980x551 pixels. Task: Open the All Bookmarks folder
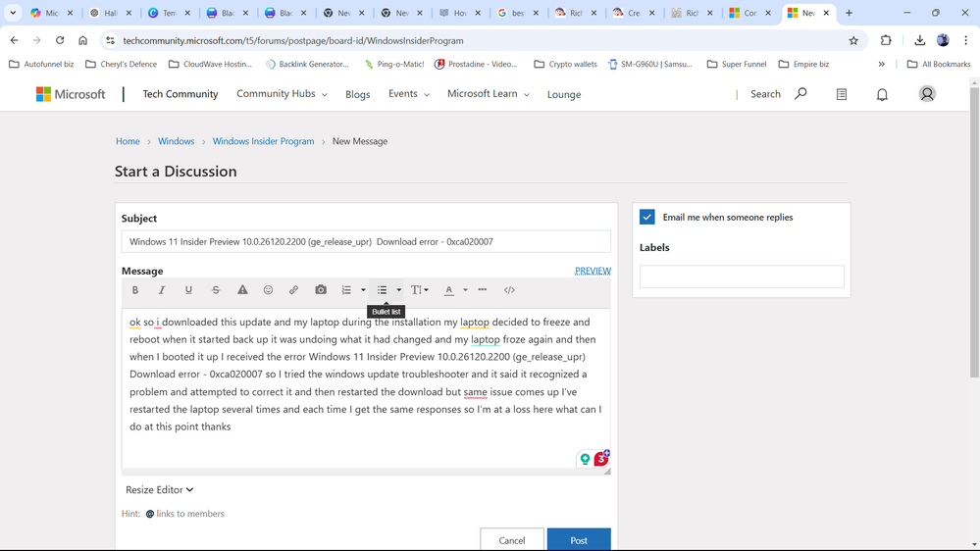[x=939, y=64]
